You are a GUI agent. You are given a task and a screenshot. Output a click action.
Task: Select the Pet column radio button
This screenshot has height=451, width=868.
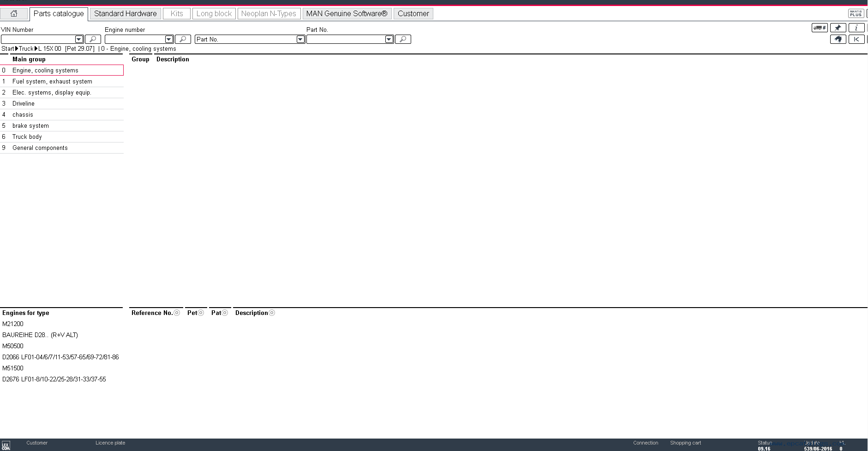point(201,313)
